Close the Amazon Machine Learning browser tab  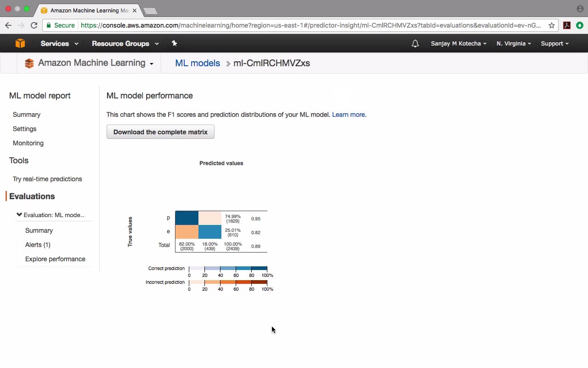[x=135, y=10]
